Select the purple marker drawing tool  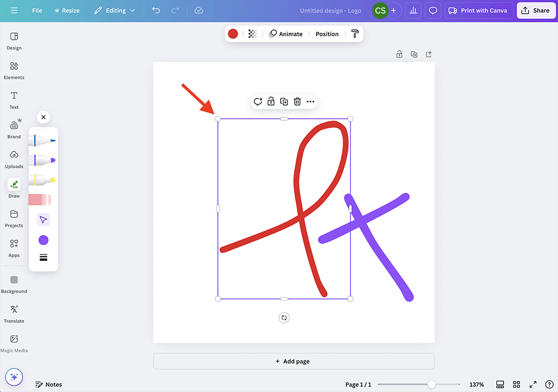point(43,160)
